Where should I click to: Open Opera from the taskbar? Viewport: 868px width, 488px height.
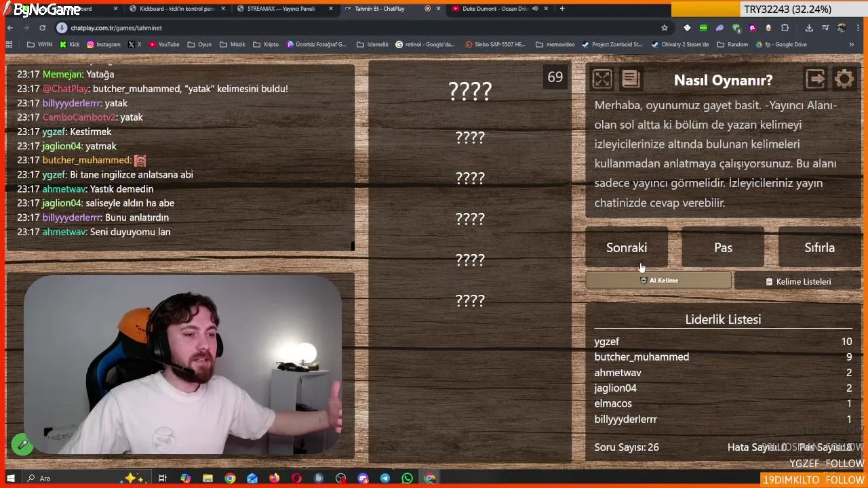(x=296, y=479)
